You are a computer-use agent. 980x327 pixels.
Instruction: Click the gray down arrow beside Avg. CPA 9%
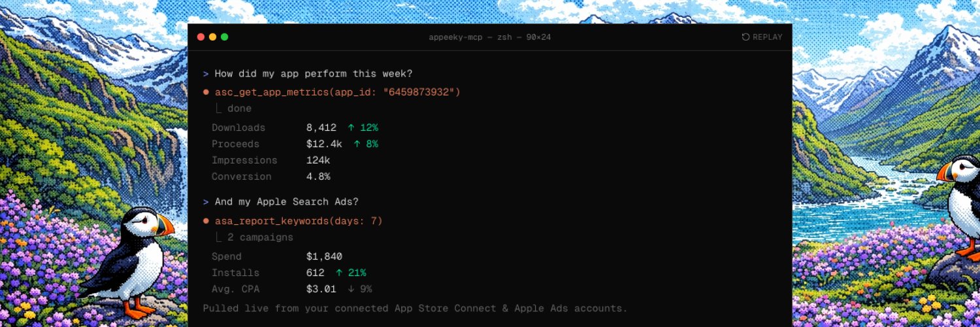[351, 288]
